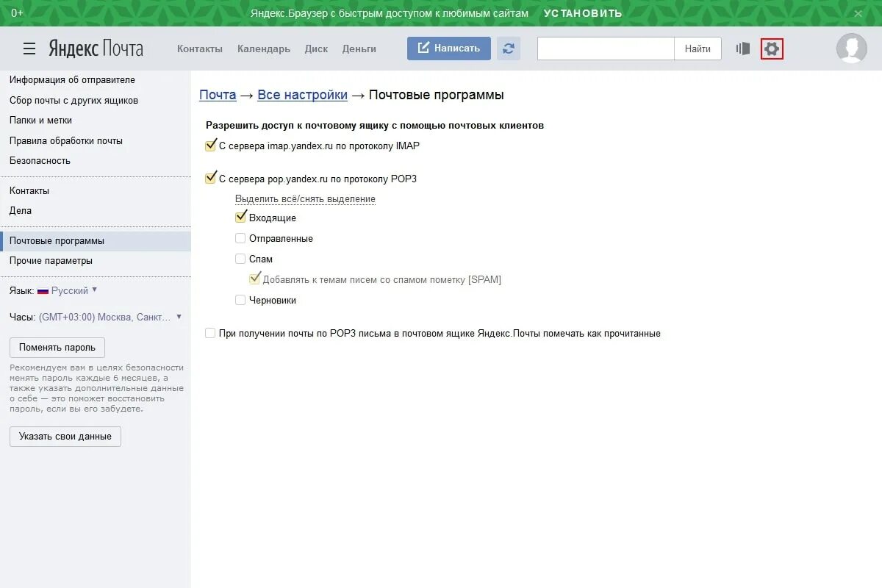
Task: Open Прочие параметры settings
Action: pos(51,261)
